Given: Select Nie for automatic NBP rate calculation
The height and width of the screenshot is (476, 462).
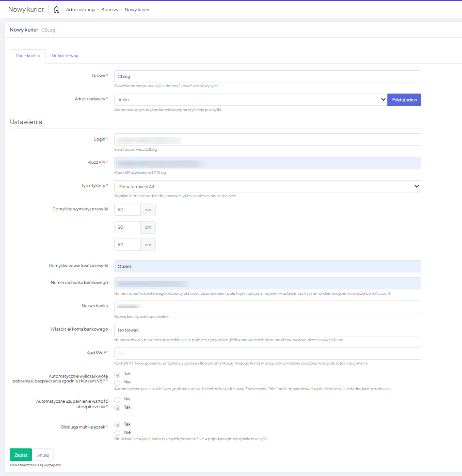Looking at the screenshot, I should point(117,382).
